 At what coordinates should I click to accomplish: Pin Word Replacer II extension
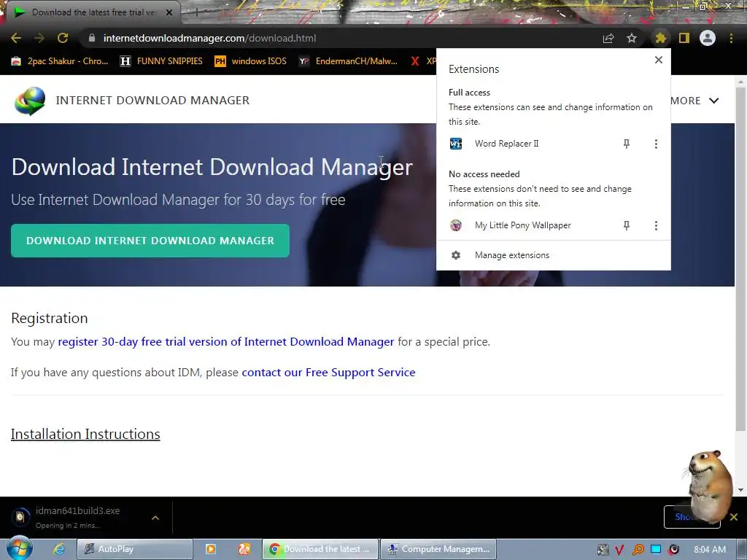[627, 144]
